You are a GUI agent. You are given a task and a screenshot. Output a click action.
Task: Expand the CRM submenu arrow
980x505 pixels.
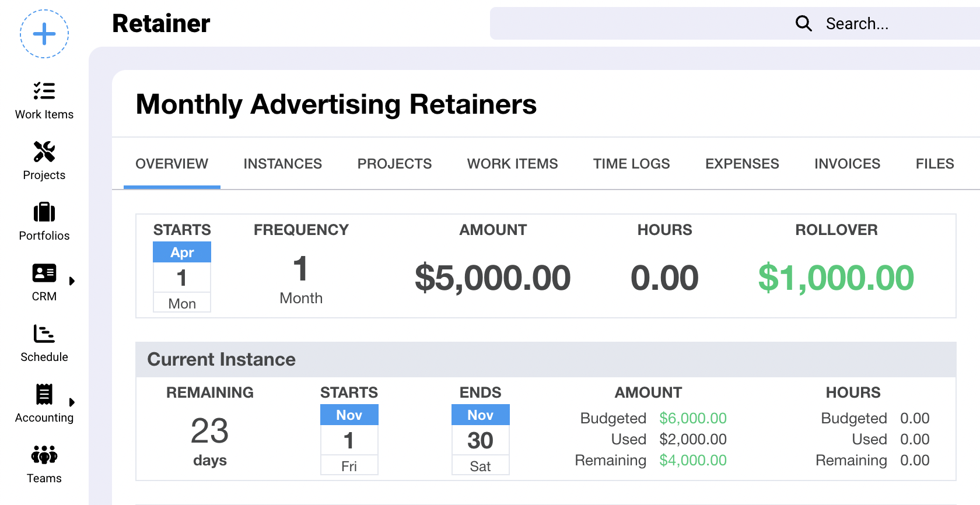(72, 281)
